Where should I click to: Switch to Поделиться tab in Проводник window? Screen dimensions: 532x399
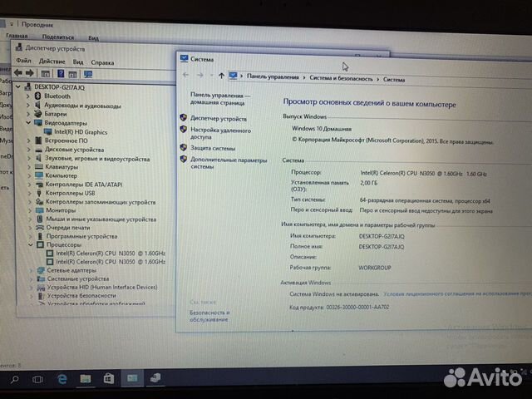(x=58, y=37)
